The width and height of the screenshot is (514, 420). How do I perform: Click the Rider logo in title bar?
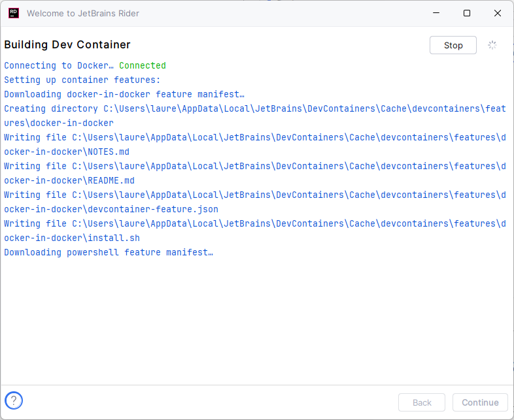(x=14, y=13)
